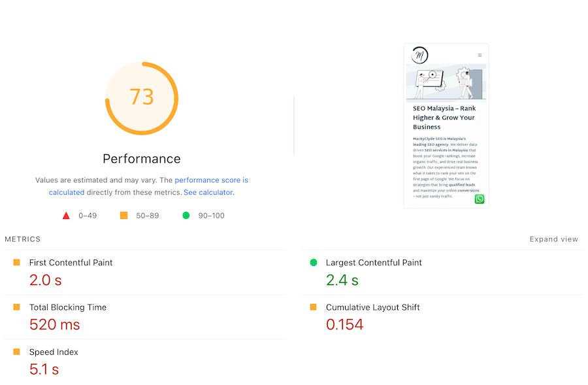Image resolution: width=588 pixels, height=385 pixels.
Task: Expand the First Contentful Paint metric row
Action: (71, 263)
